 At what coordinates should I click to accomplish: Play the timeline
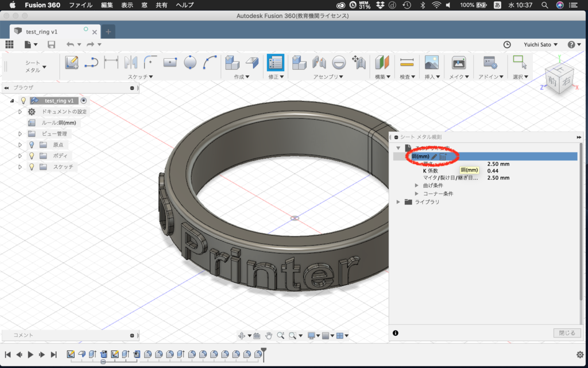[31, 354]
